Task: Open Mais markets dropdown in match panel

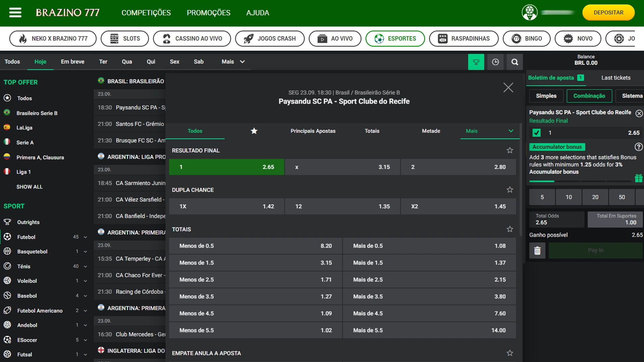Action: click(490, 131)
